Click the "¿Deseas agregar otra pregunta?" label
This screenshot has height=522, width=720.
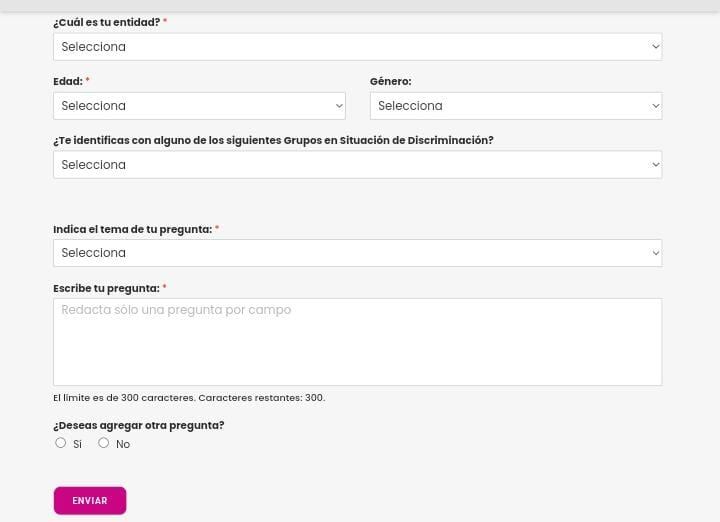[138, 425]
